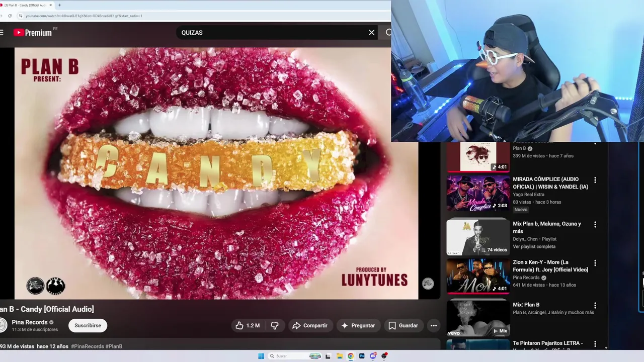Screen dimensions: 644x362
Task: Save video with Guardar button
Action: pos(403,325)
